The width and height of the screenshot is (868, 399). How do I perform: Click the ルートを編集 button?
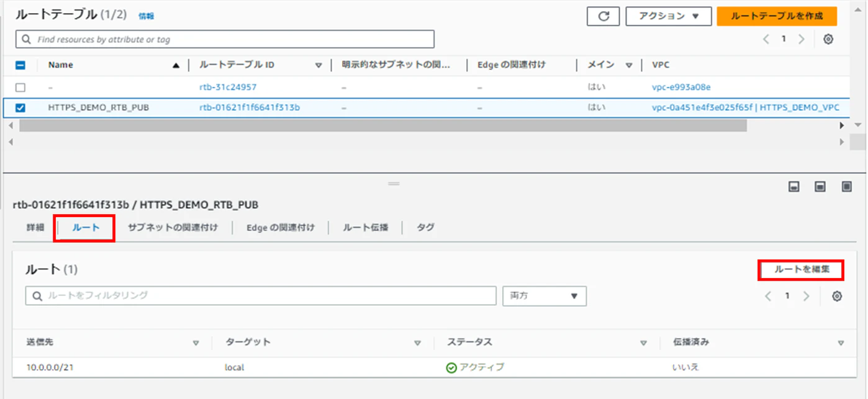click(802, 270)
